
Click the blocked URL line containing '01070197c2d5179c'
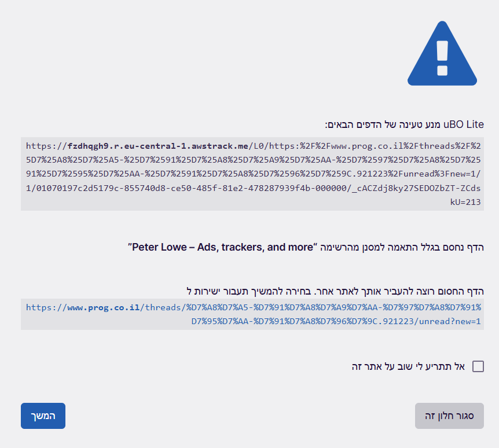pos(252,189)
